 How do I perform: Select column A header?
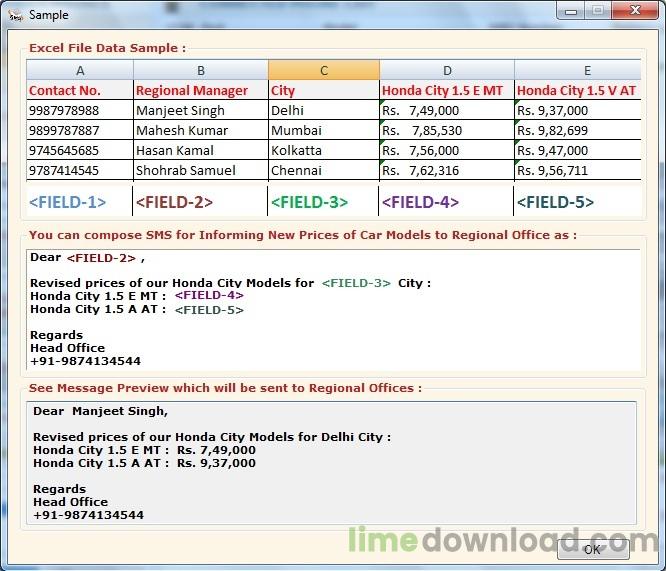point(80,70)
